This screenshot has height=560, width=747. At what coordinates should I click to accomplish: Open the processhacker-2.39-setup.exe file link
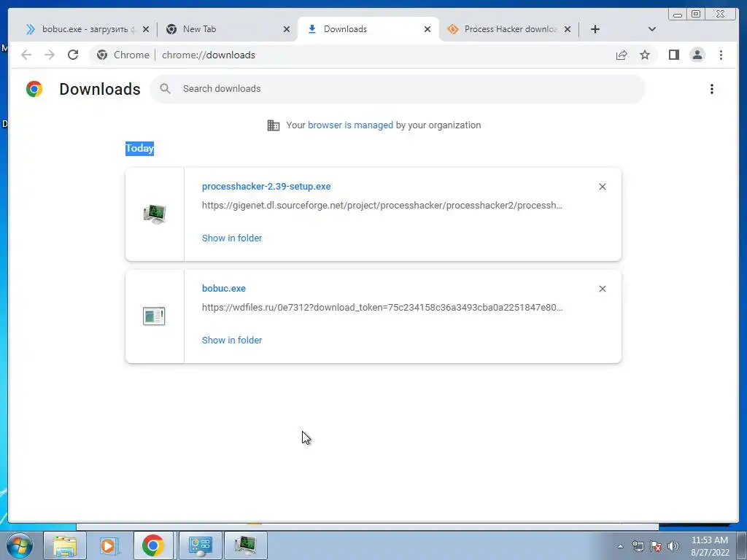(266, 186)
